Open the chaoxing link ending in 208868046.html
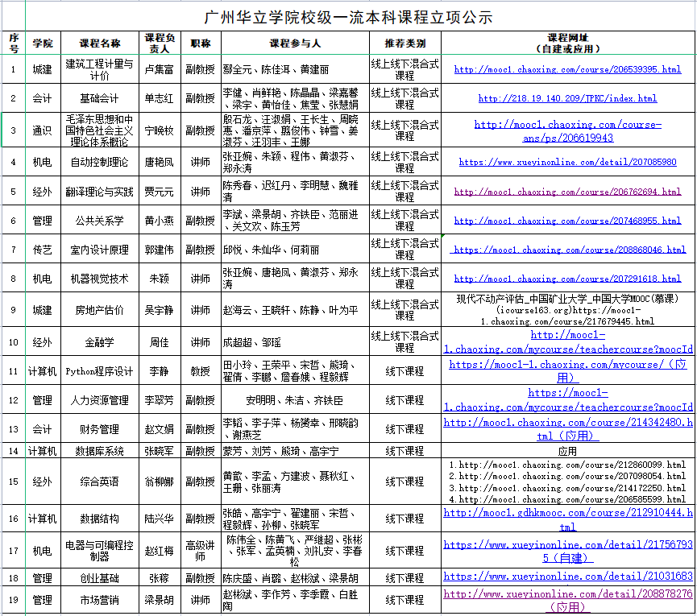This screenshot has height=616, width=697. [567, 250]
